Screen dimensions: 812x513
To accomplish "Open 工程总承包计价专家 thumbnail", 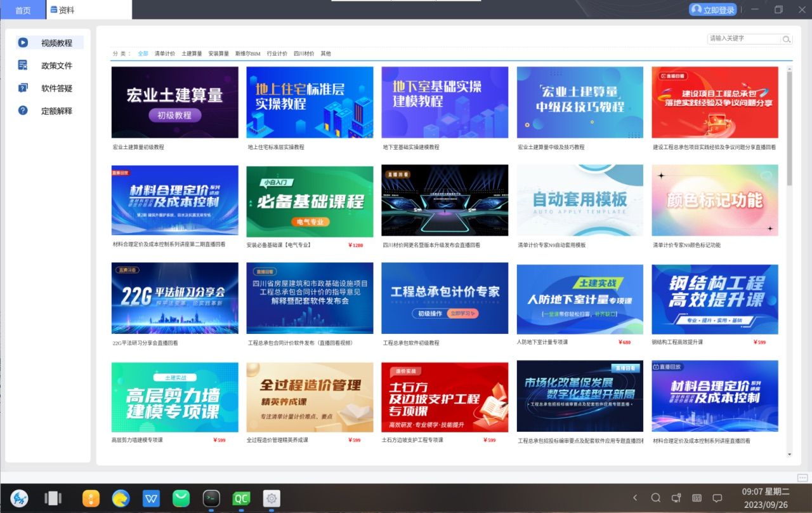I will point(445,298).
